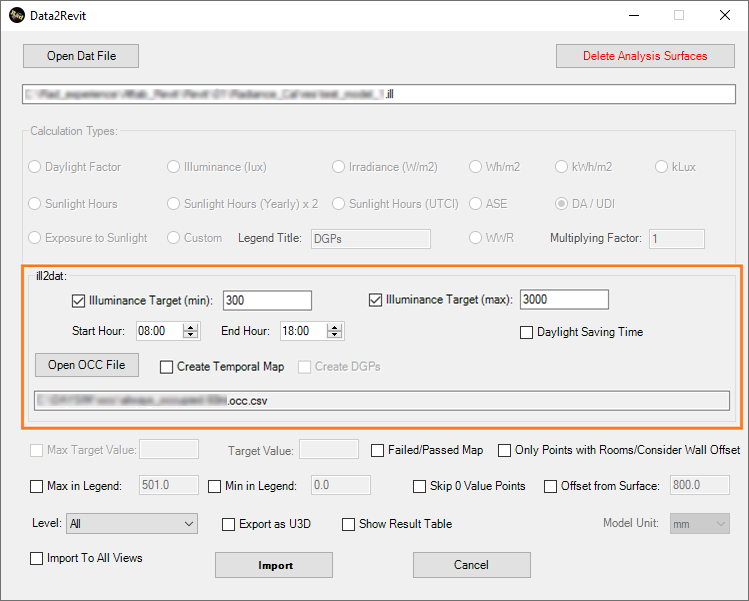Click Illuminance Target (min) value field 300
This screenshot has height=601, width=749.
267,300
